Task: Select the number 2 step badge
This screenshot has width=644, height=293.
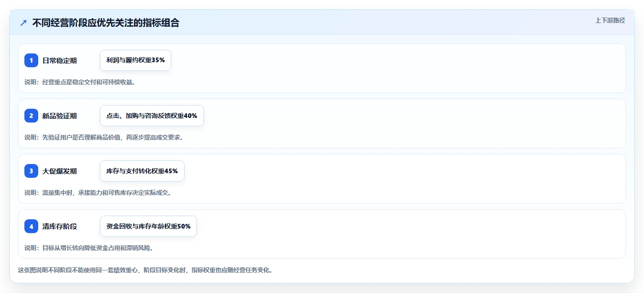Action: 31,116
